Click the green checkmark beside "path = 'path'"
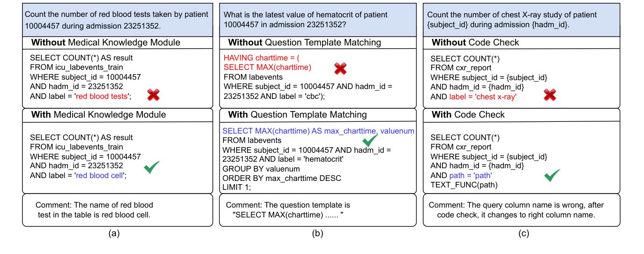Image resolution: width=644 pixels, height=254 pixels. (553, 176)
